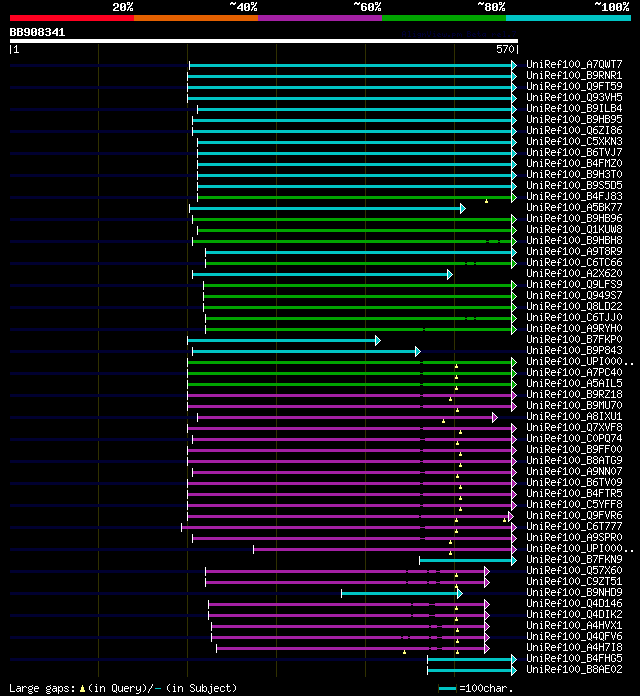Viewport: 640px width, 696px height.
Task: Open the UniRef100_B6TV09 hit
Action: click(574, 482)
